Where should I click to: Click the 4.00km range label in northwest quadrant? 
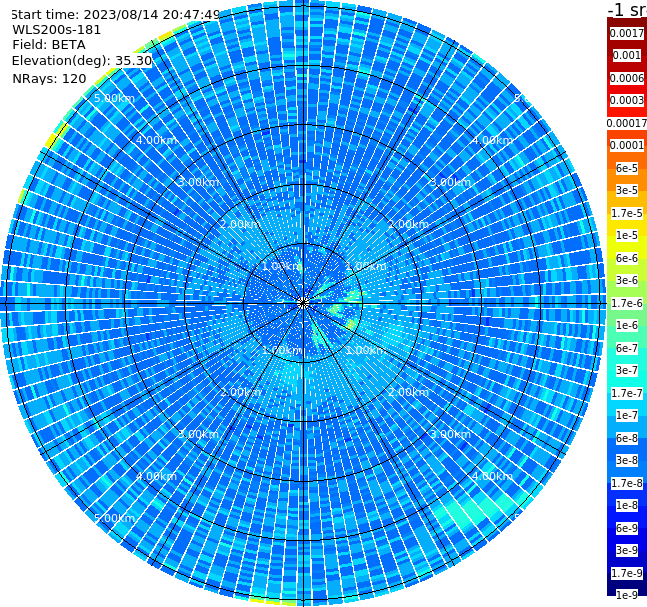coord(156,140)
